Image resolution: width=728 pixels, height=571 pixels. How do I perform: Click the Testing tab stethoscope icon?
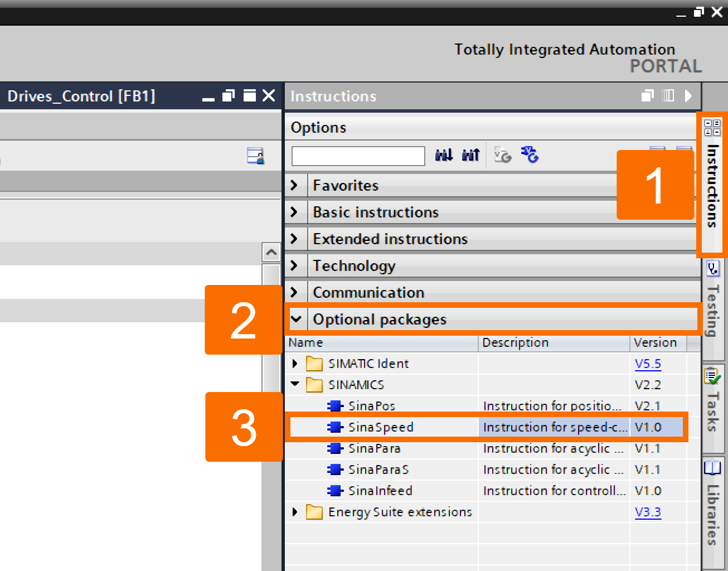tap(713, 269)
